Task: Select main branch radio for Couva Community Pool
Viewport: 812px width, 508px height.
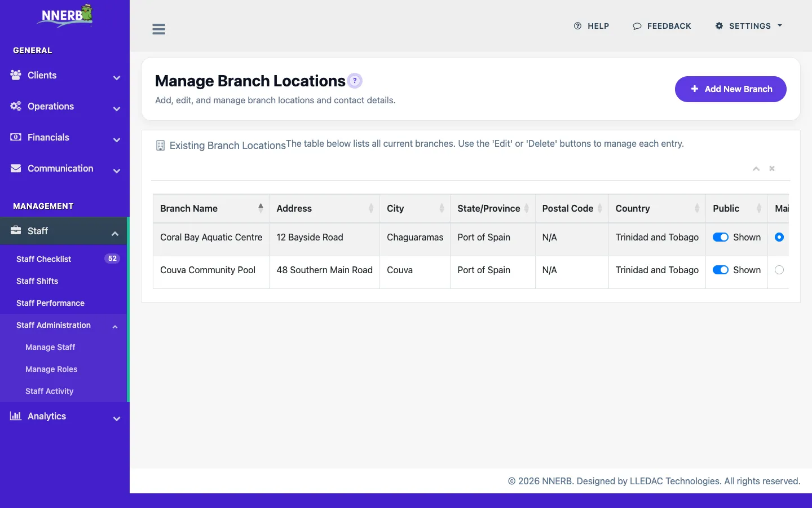Action: tap(779, 270)
